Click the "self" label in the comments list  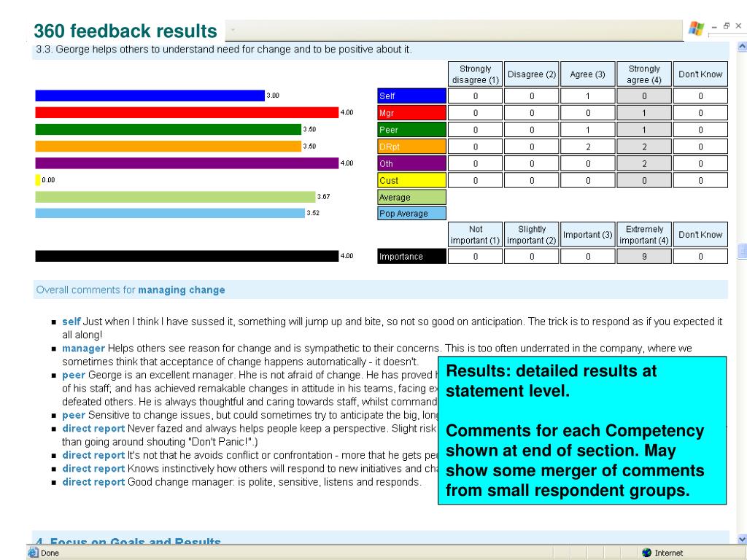[71, 322]
